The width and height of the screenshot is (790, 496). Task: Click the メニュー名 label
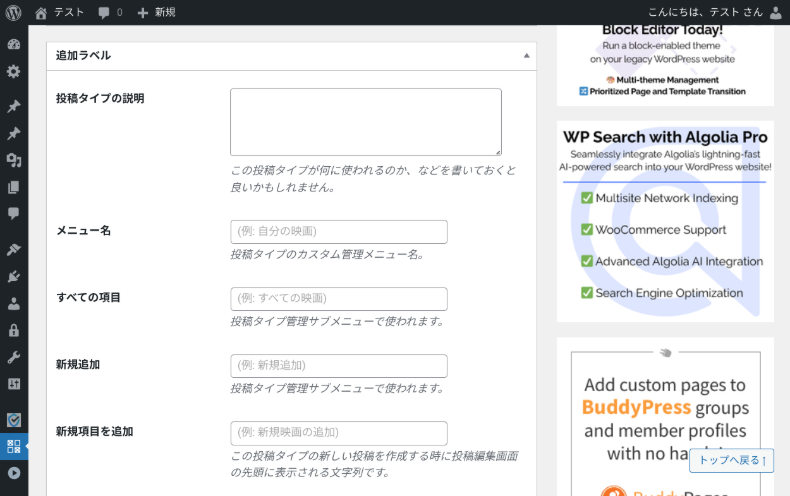[x=83, y=230]
